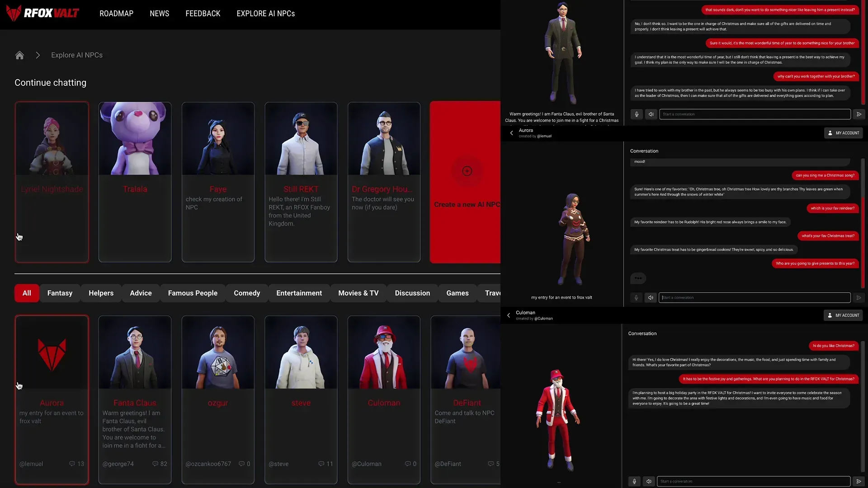This screenshot has width=868, height=488.
Task: Click the home breadcrumb icon
Action: (19, 55)
